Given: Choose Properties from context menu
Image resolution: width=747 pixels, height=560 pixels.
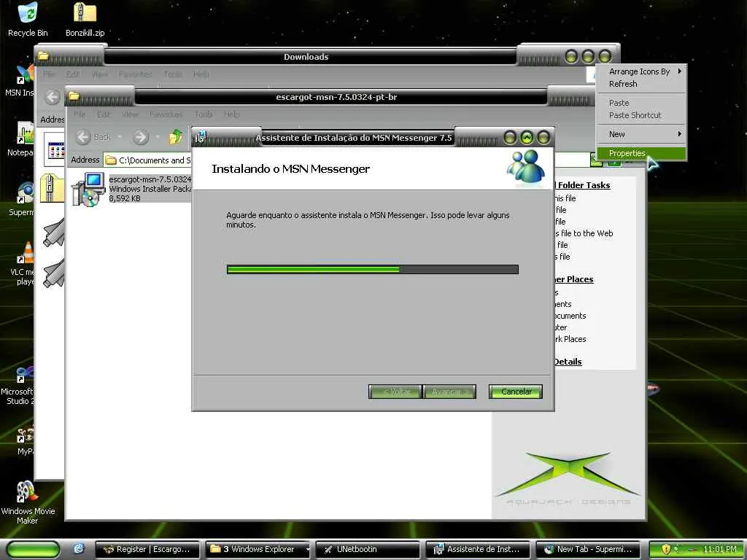Looking at the screenshot, I should [x=640, y=153].
